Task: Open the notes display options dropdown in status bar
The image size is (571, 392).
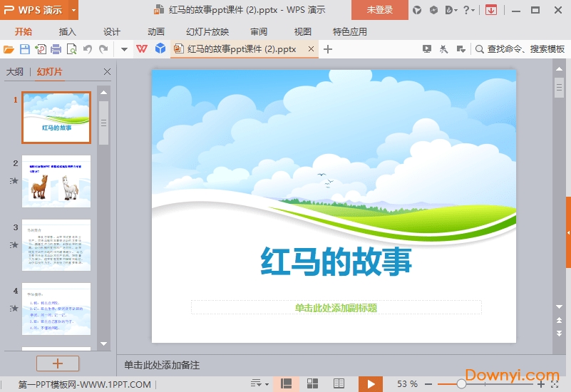Action: [259, 383]
